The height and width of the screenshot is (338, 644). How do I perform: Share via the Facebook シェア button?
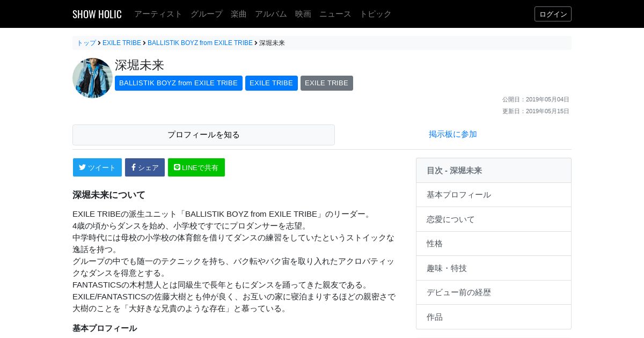coord(145,167)
